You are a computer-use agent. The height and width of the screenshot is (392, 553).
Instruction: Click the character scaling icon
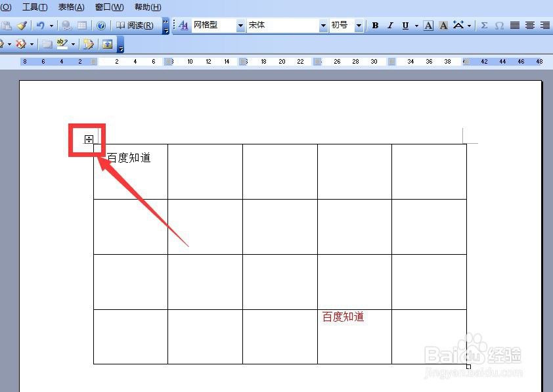pyautogui.click(x=458, y=26)
